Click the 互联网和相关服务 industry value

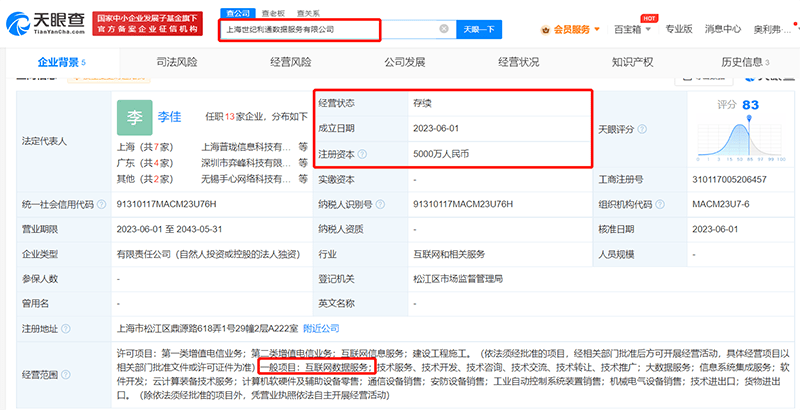pyautogui.click(x=449, y=254)
